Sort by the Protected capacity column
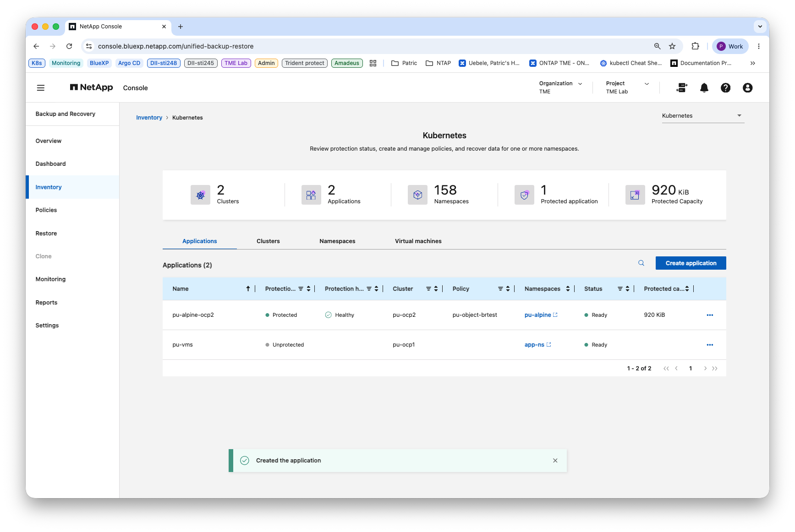The width and height of the screenshot is (795, 532). pos(687,289)
